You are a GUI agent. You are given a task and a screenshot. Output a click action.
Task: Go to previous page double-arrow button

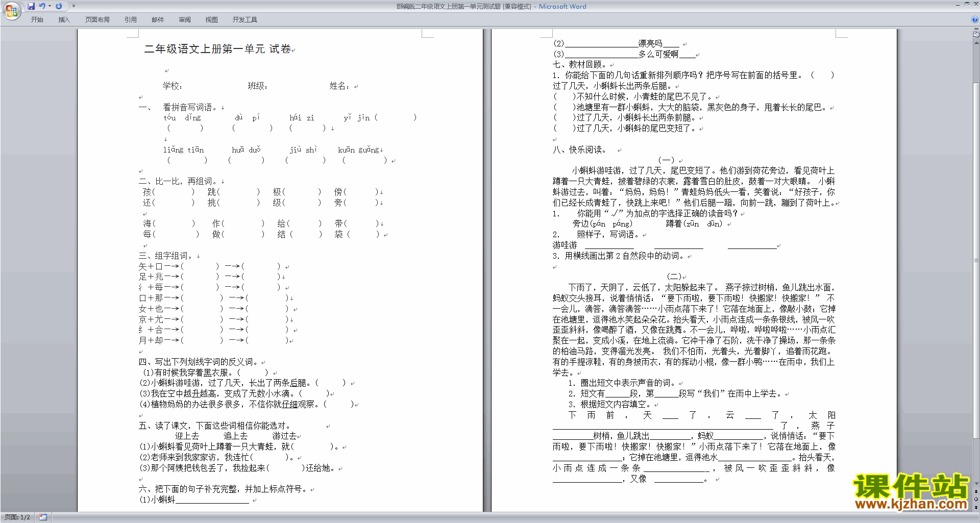click(976, 492)
